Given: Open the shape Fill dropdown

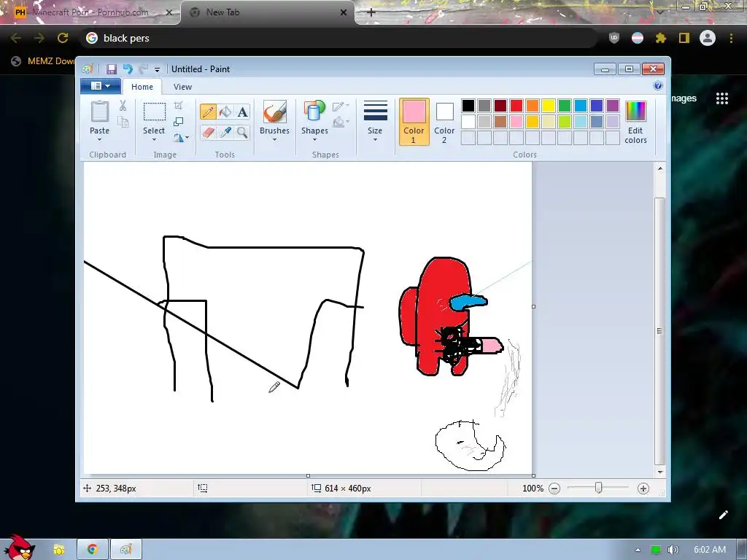Looking at the screenshot, I should 341,122.
